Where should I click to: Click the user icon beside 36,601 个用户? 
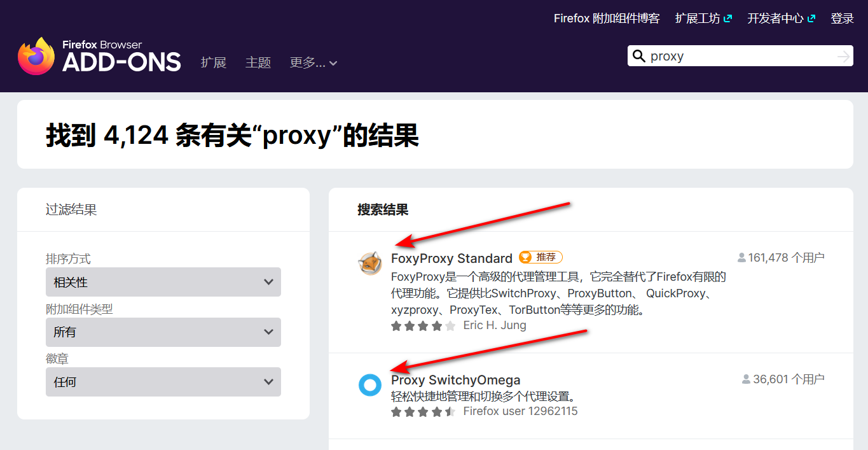tap(747, 379)
